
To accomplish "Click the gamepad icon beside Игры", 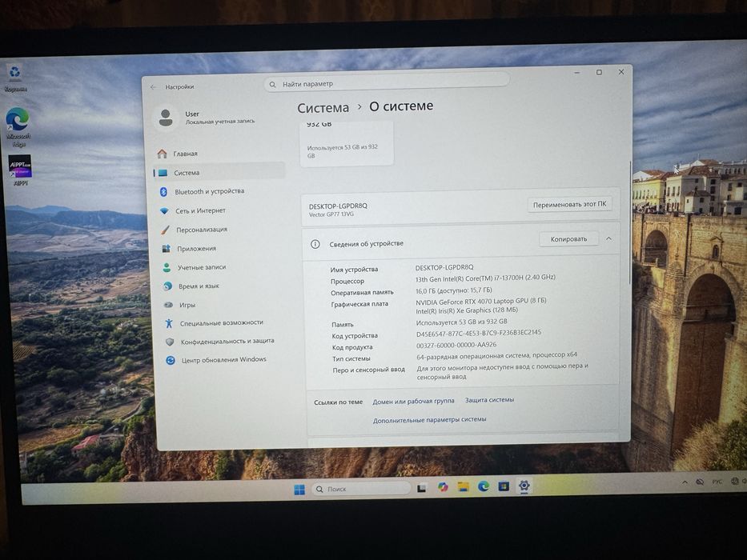I will 168,305.
